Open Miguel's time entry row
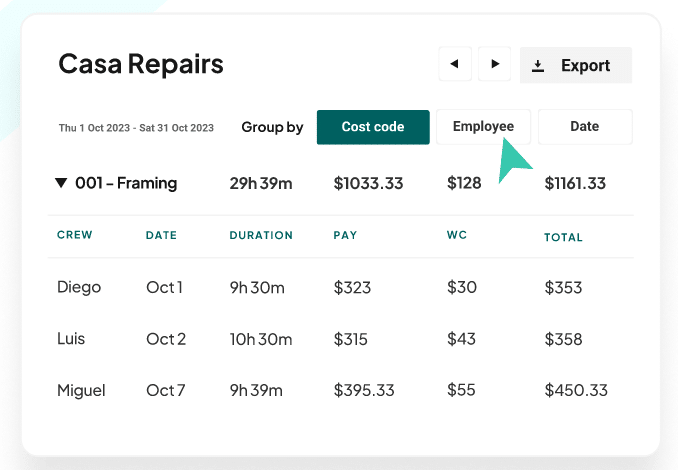 (x=81, y=390)
